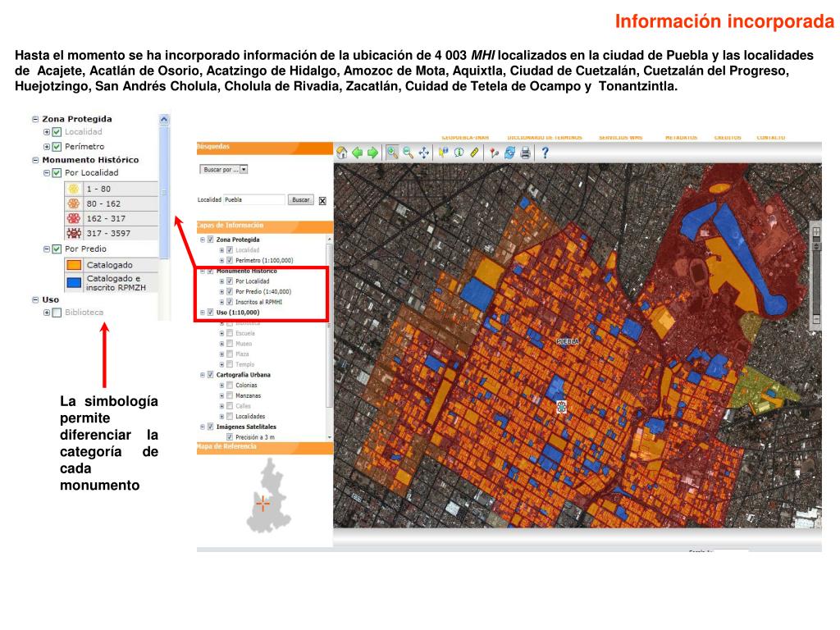Image resolution: width=840 pixels, height=630 pixels.
Task: Print the map with printer icon
Action: point(526,153)
